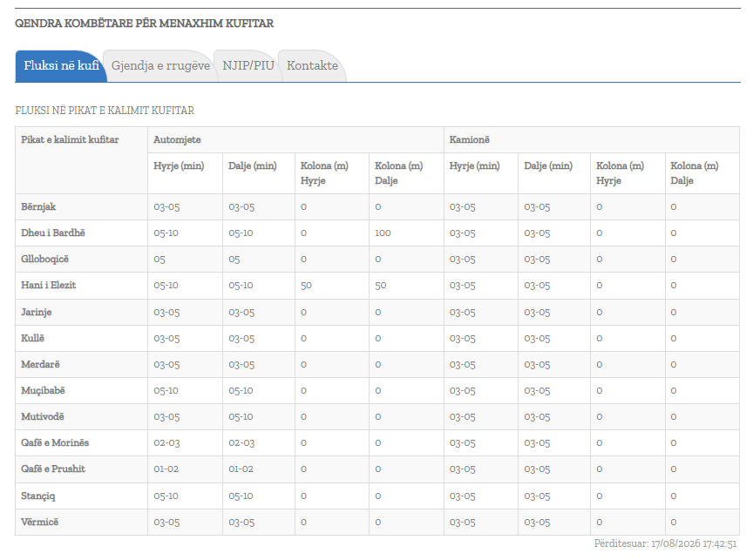
Task: Click the 05-10 Automjete Dalje value for Mutivodë
Action: point(241,417)
